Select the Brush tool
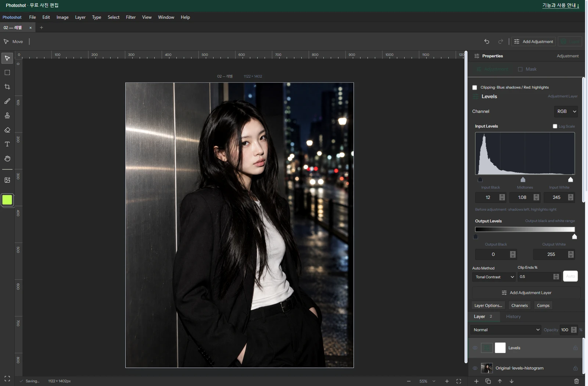The width and height of the screenshot is (588, 386). [x=7, y=101]
